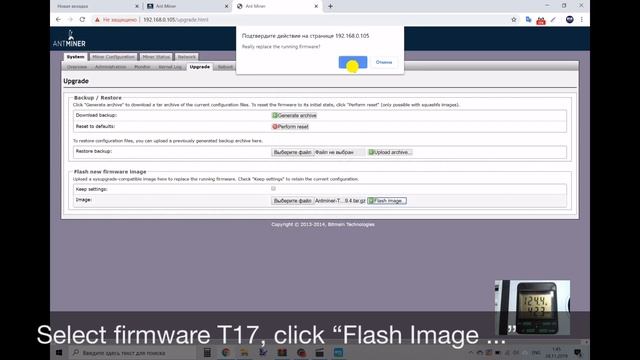Click the Windows taskbar search box
This screenshot has height=360, width=640.
[134, 352]
